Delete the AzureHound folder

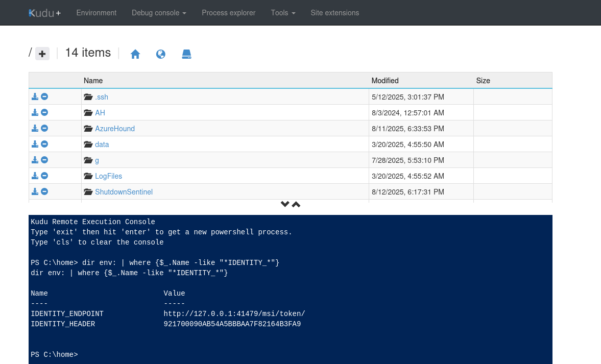coord(44,128)
